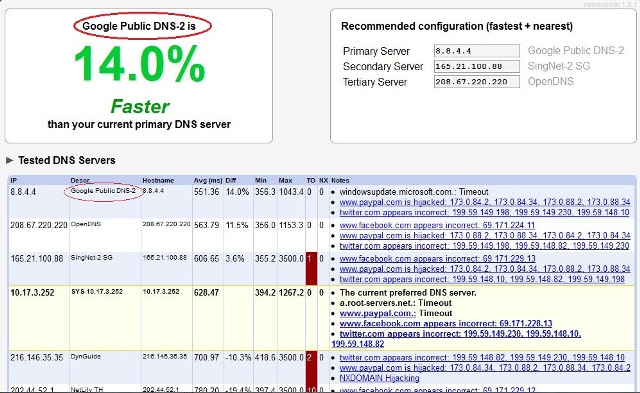Click the Tertiary Server field 208.67.220.220

476,82
